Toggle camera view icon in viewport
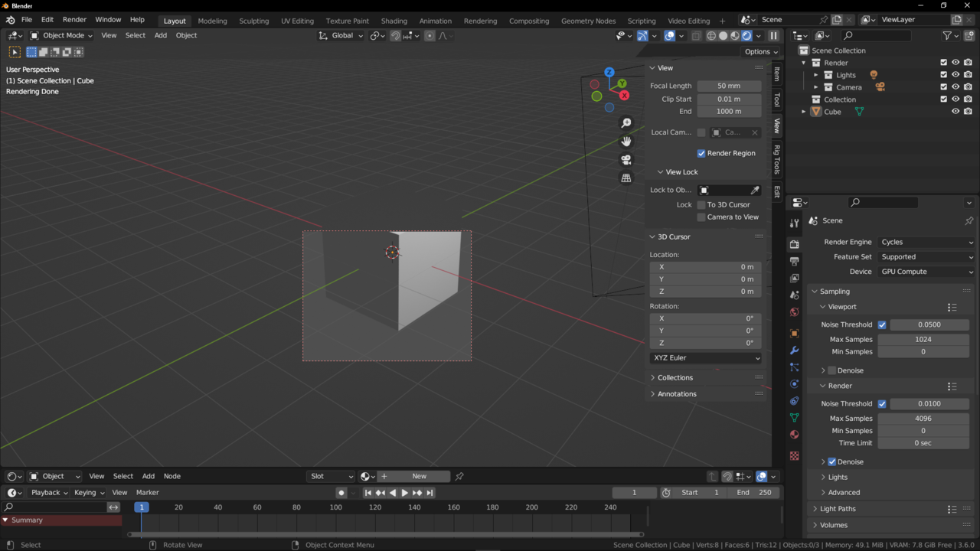 626,160
